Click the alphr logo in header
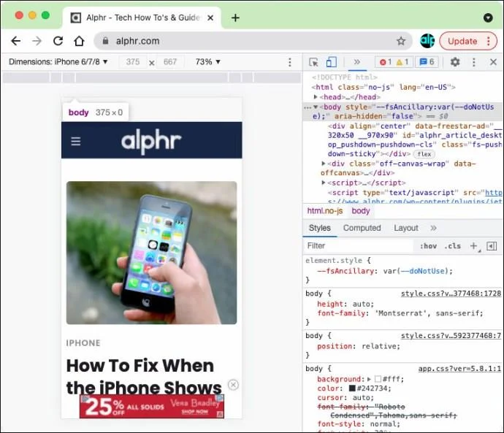This screenshot has height=433, width=504. point(151,141)
